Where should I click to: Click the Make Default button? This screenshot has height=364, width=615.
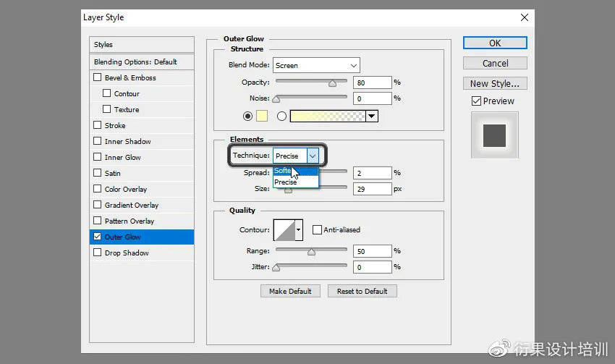[x=289, y=291]
